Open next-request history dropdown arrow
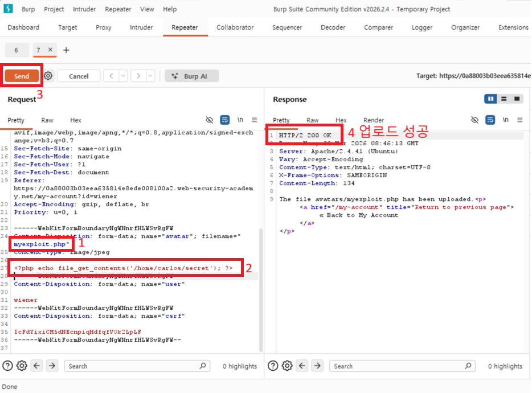The image size is (532, 393). [x=150, y=76]
